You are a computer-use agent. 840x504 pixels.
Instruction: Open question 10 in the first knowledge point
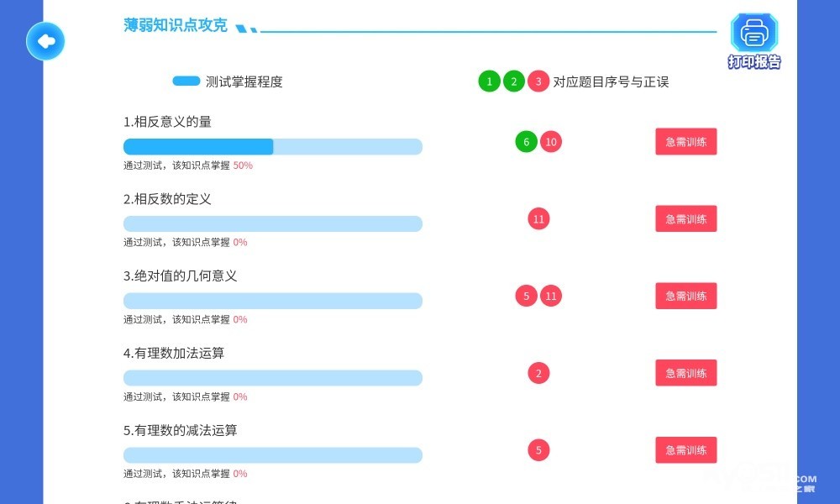(x=551, y=142)
